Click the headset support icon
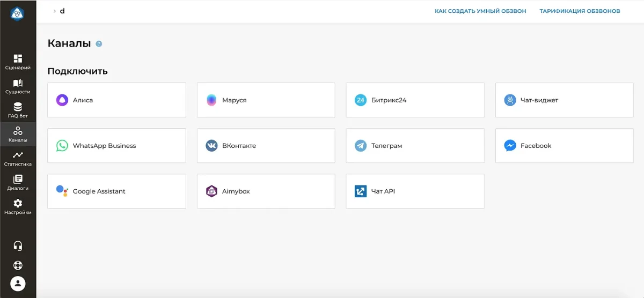 click(x=18, y=245)
